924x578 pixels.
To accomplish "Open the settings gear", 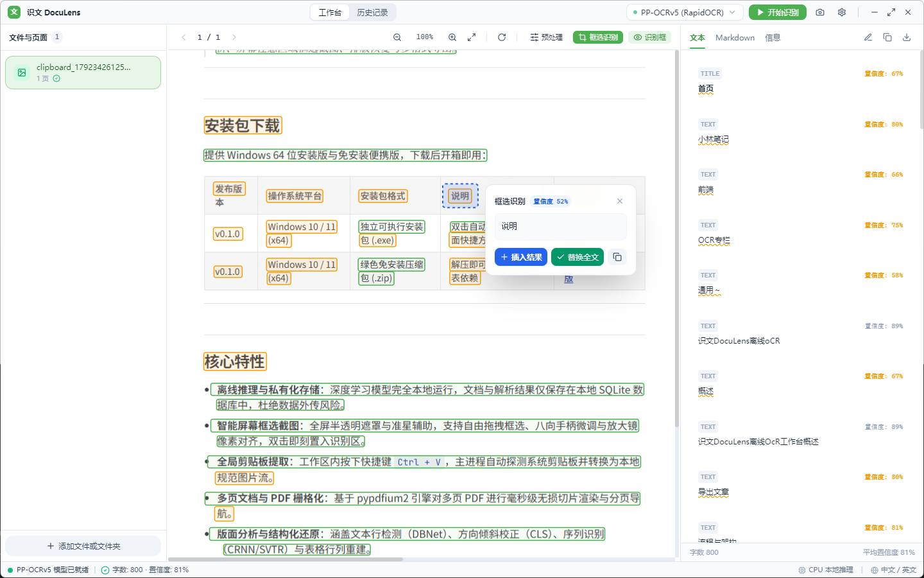I will click(x=842, y=12).
